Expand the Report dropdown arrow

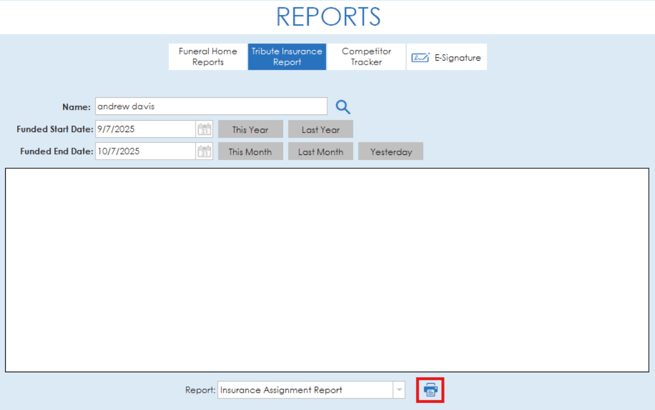pos(399,390)
